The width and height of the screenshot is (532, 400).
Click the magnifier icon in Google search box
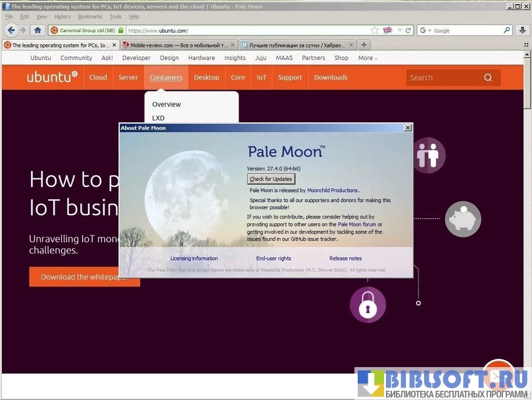point(507,30)
